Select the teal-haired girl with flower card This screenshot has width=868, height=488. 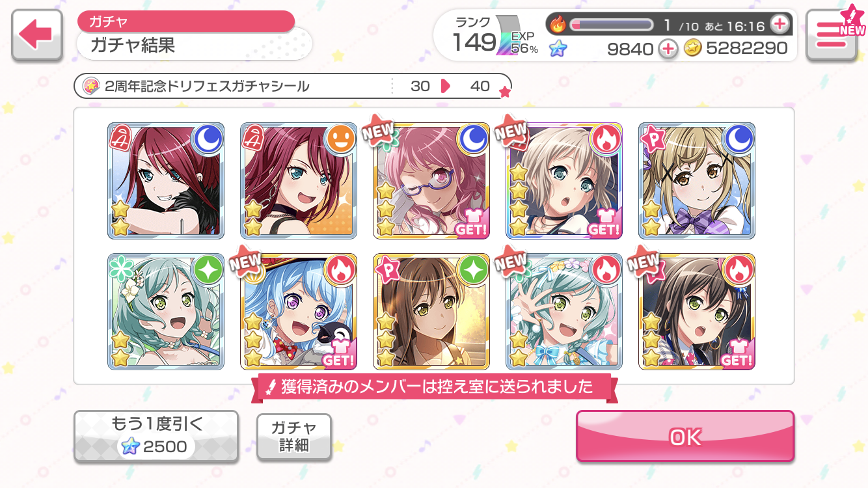click(166, 312)
